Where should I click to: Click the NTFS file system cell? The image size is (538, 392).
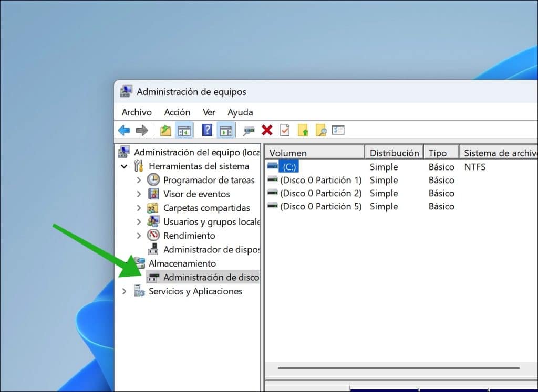pos(475,167)
